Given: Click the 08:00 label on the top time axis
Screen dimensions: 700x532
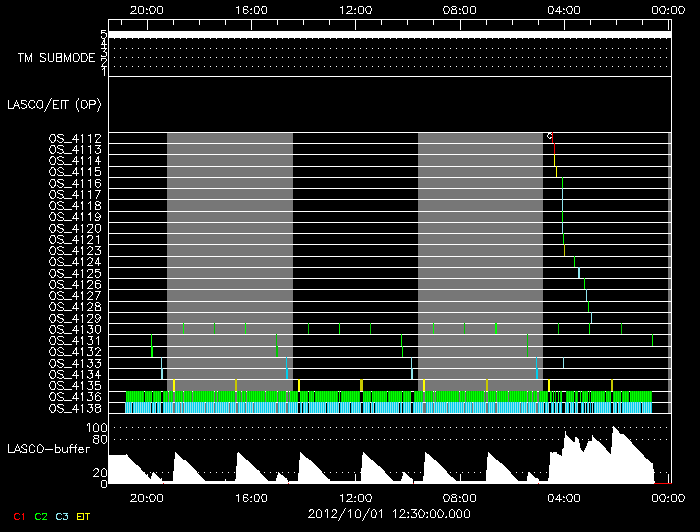Looking at the screenshot, I should [459, 10].
